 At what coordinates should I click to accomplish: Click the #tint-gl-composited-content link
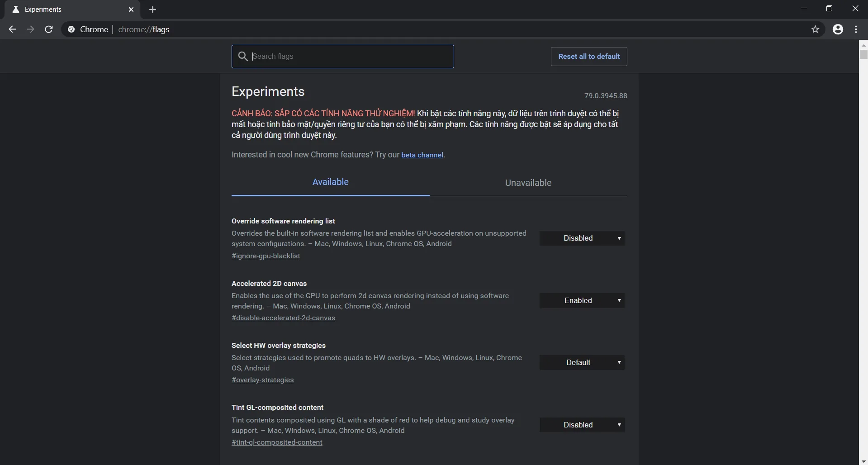[x=277, y=442]
